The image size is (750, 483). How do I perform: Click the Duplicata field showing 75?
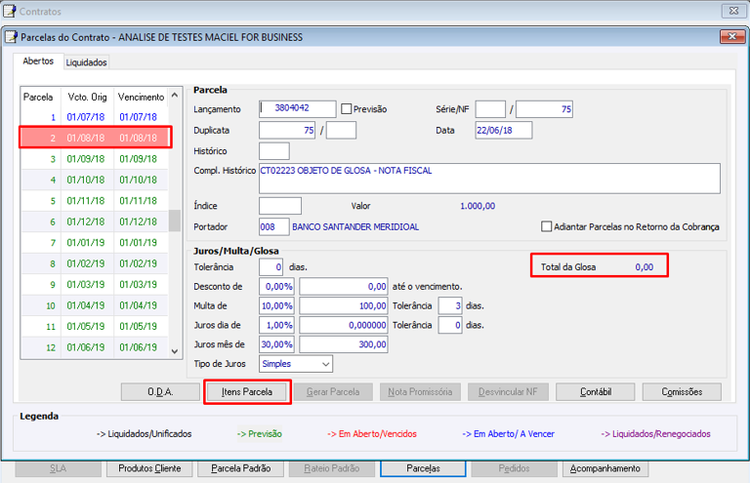click(287, 130)
